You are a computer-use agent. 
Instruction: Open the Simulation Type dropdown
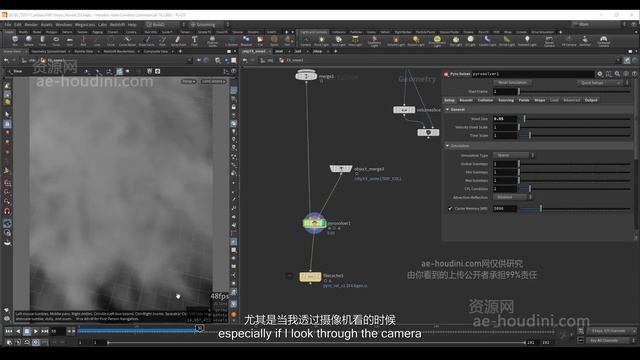pos(513,155)
